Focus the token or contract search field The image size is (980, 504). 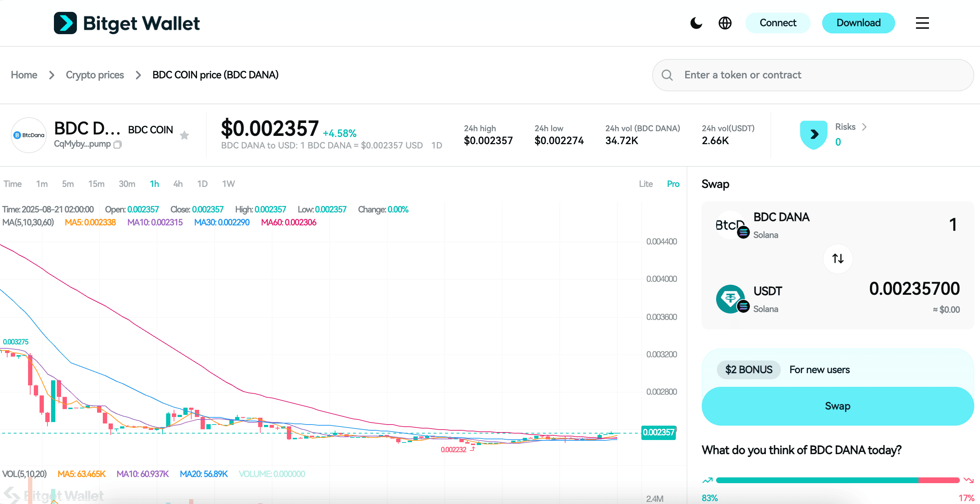click(812, 75)
